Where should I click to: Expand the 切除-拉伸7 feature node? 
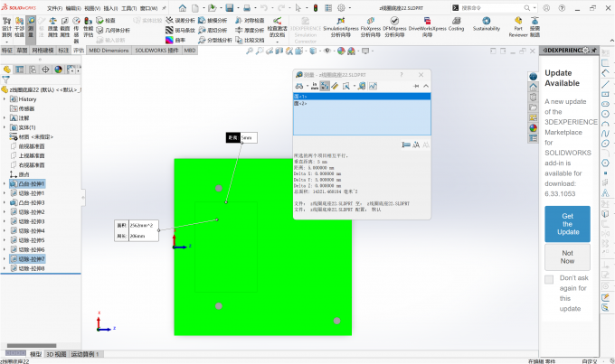click(x=5, y=259)
